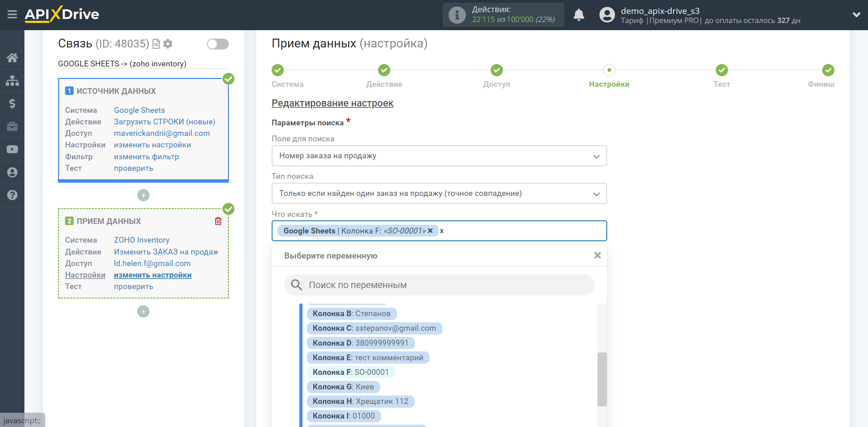Open connections sitemap icon in sidebar
This screenshot has height=427, width=868.
(12, 81)
